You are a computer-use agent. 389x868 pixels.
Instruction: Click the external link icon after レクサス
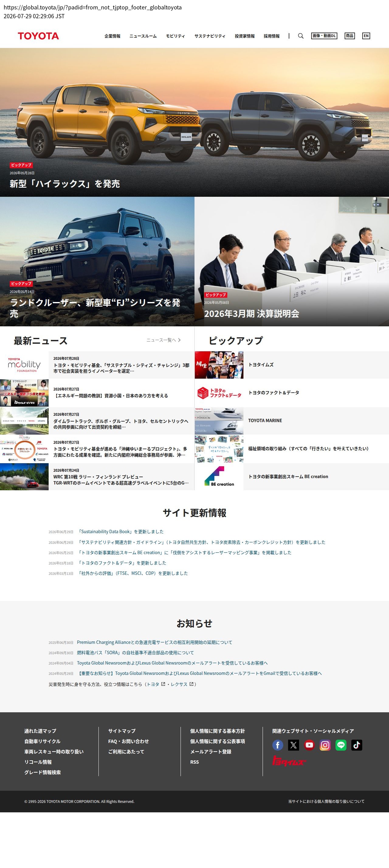[x=192, y=684]
